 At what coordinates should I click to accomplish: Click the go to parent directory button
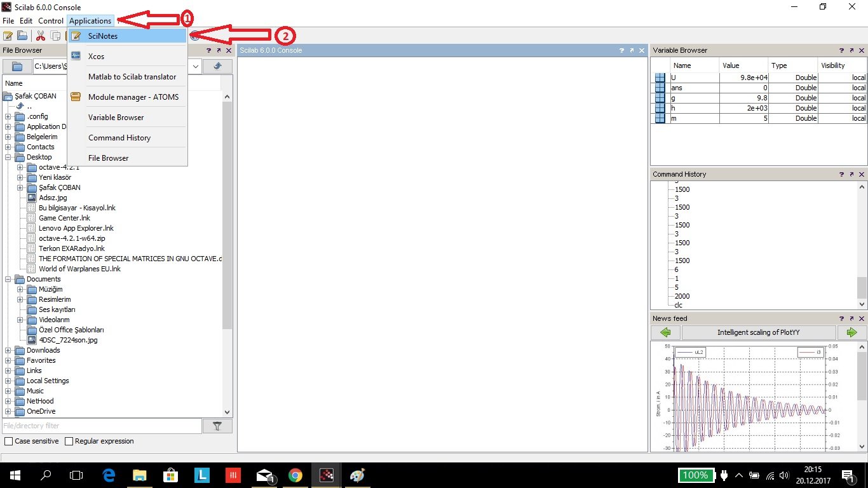click(x=218, y=66)
